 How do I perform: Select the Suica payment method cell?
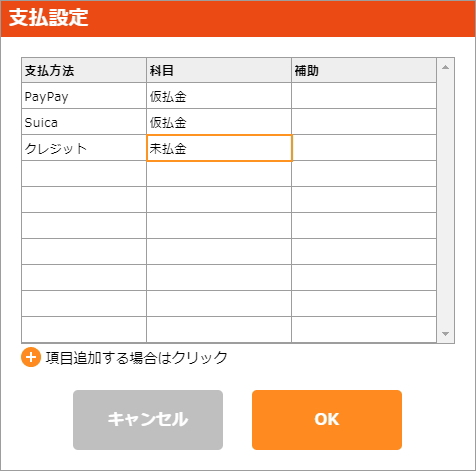coord(84,122)
